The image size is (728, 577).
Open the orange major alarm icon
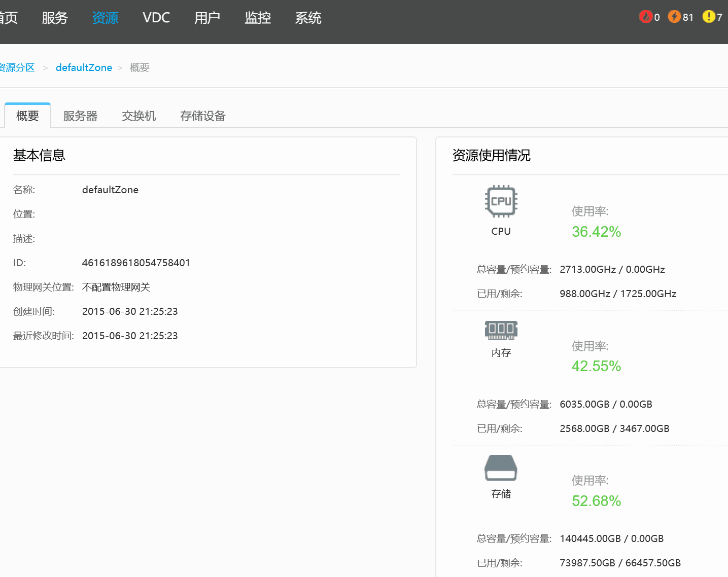674,17
